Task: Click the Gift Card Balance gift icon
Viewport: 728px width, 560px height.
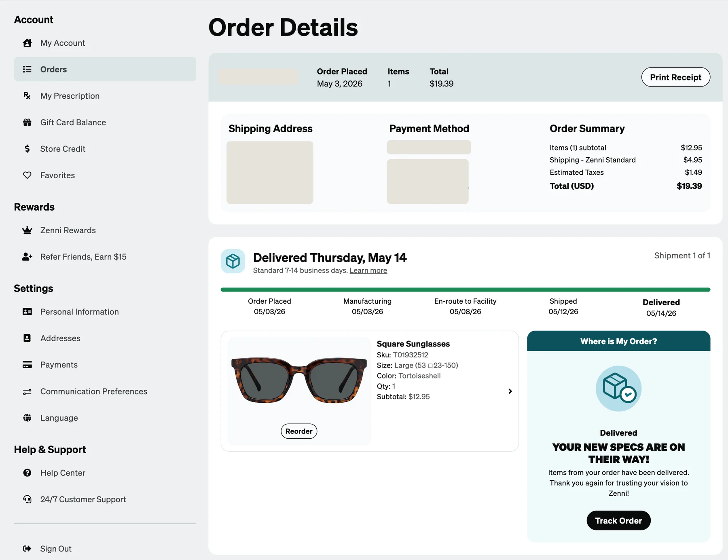Action: click(x=27, y=122)
